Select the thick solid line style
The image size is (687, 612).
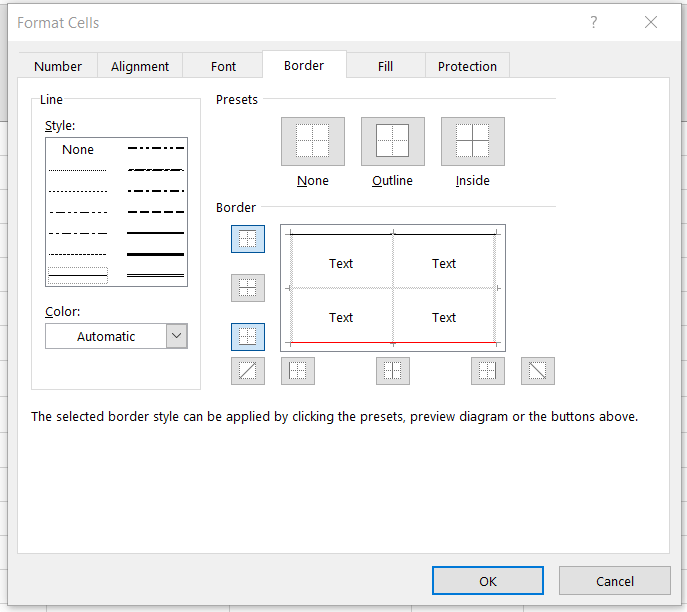click(x=156, y=254)
